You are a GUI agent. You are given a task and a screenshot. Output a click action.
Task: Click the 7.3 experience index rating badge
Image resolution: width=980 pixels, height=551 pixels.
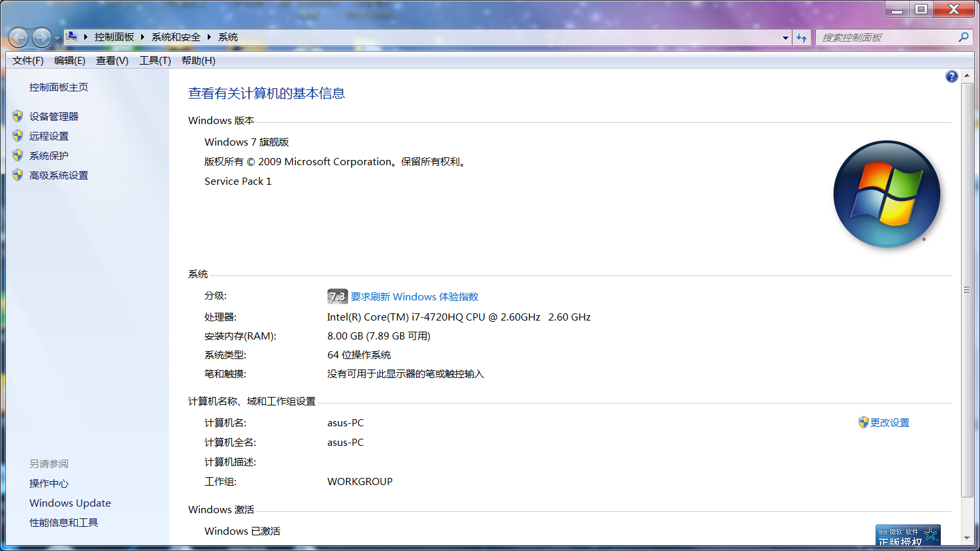pos(337,297)
